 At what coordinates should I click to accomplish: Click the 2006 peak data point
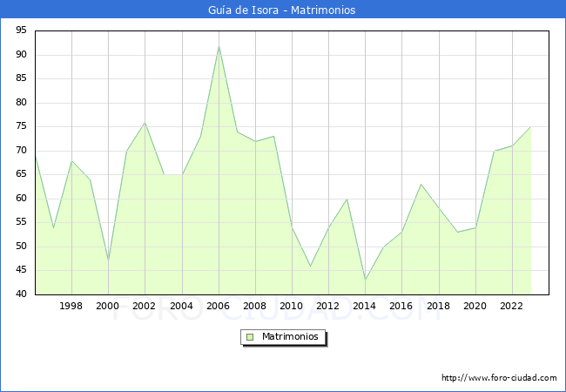point(219,46)
